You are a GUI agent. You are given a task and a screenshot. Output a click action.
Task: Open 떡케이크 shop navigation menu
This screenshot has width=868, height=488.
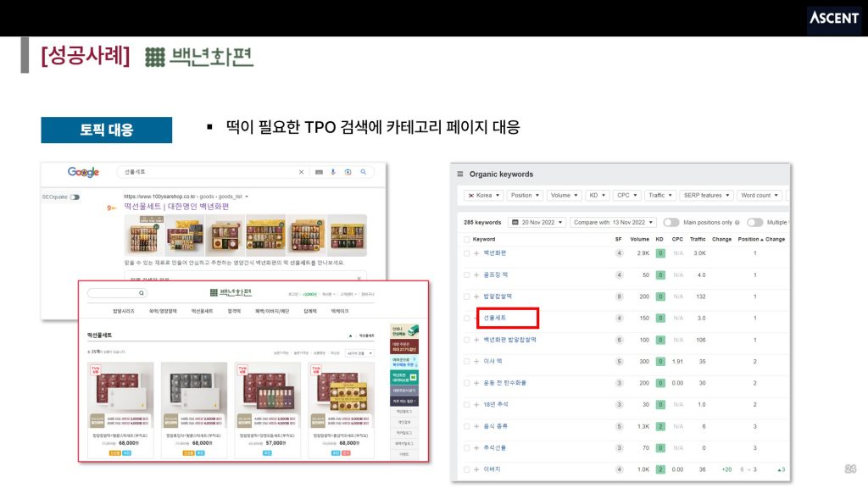(x=340, y=312)
